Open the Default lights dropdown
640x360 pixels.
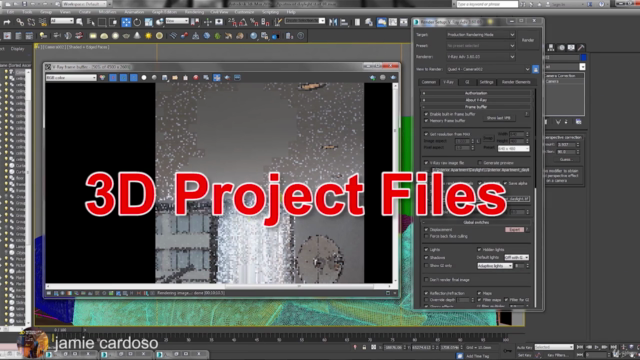pos(516,258)
